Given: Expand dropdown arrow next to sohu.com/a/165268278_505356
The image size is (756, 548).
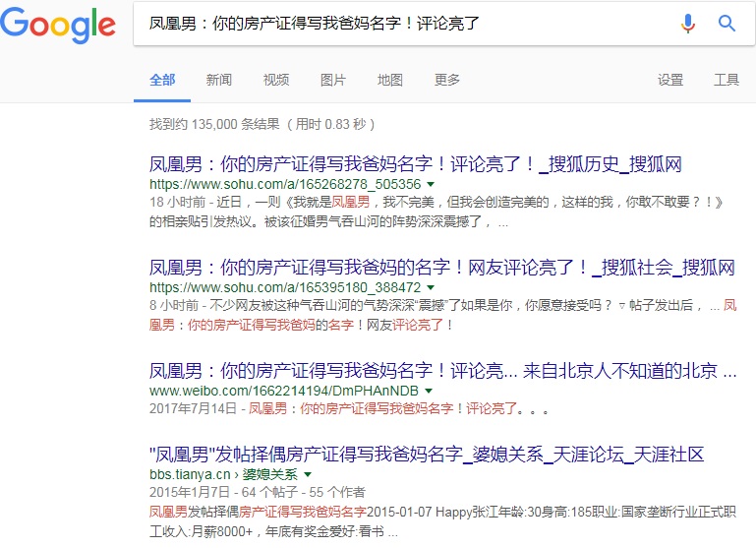Looking at the screenshot, I should 431,184.
